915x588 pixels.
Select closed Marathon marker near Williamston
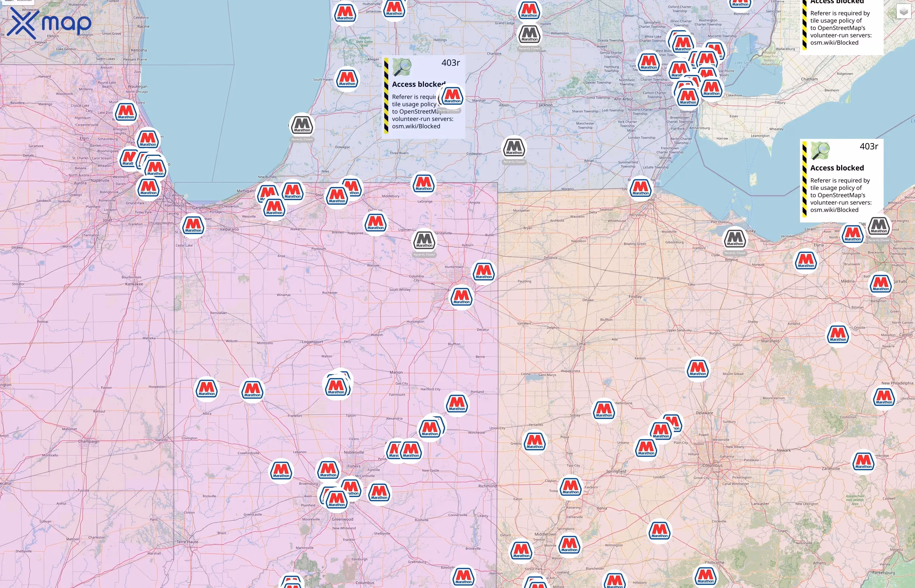pos(529,35)
